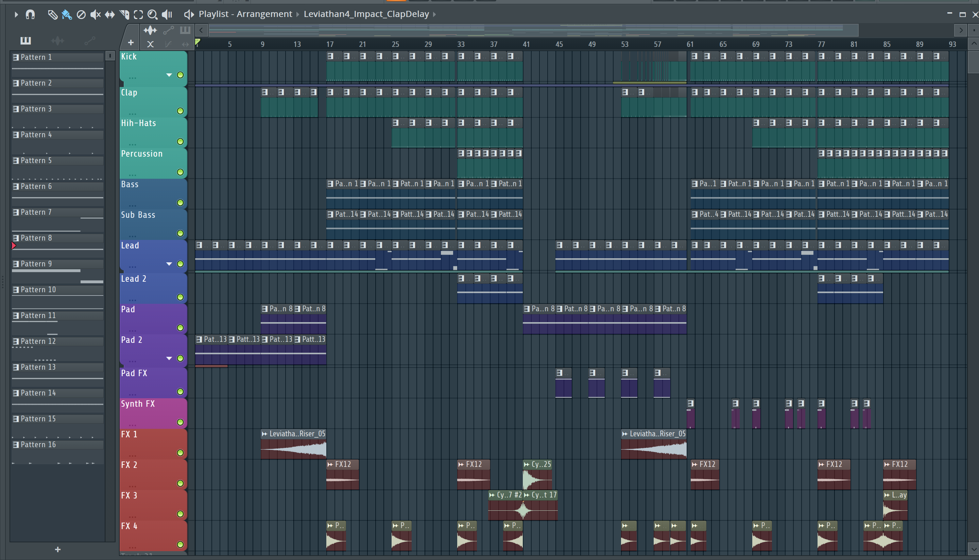Mute the Lead 2 track
This screenshot has height=560, width=979.
tap(180, 297)
